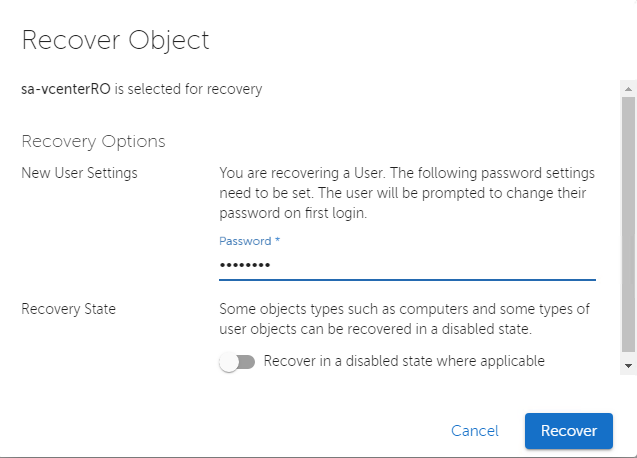637x458 pixels.
Task: Click the Recovery State label
Action: 68,309
